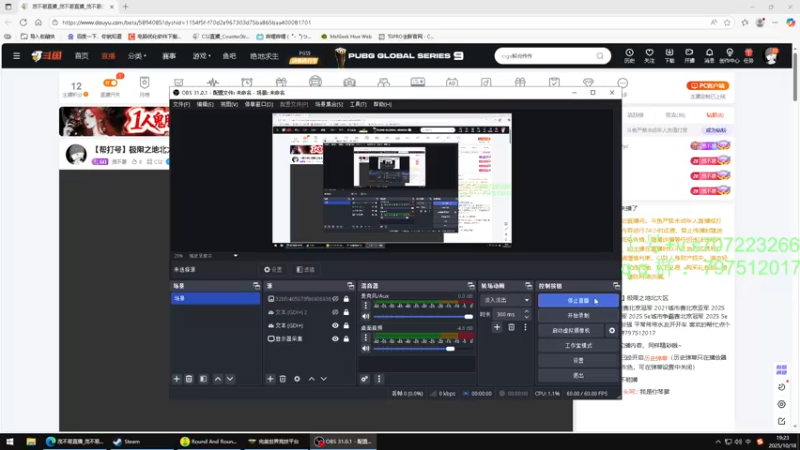The width and height of the screenshot is (800, 450).
Task: Expand Douyu 游戏 games dropdown
Action: pos(201,56)
